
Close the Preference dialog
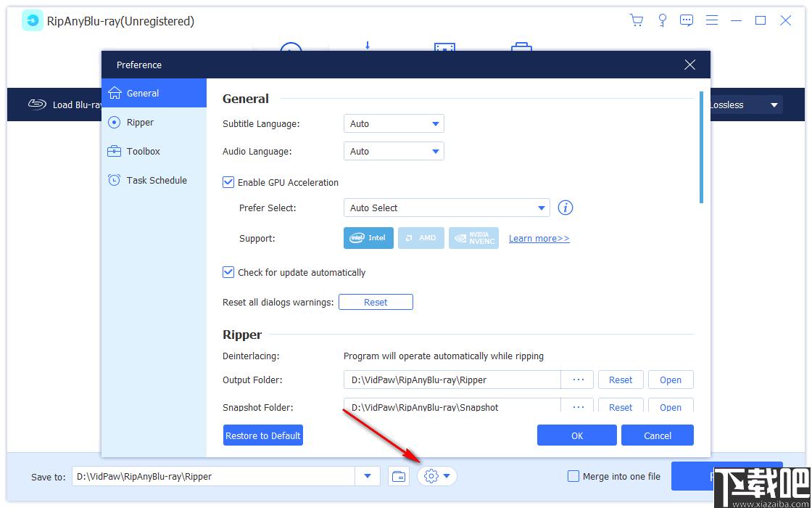pyautogui.click(x=689, y=65)
